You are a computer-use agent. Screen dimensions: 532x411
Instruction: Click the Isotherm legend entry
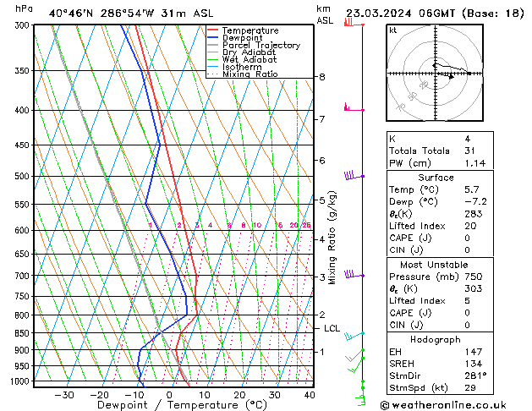click(x=234, y=67)
